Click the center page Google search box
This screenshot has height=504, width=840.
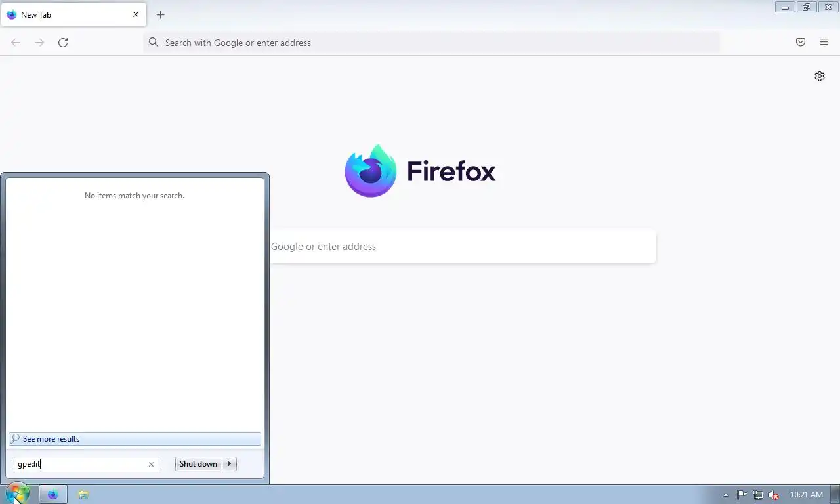click(462, 247)
